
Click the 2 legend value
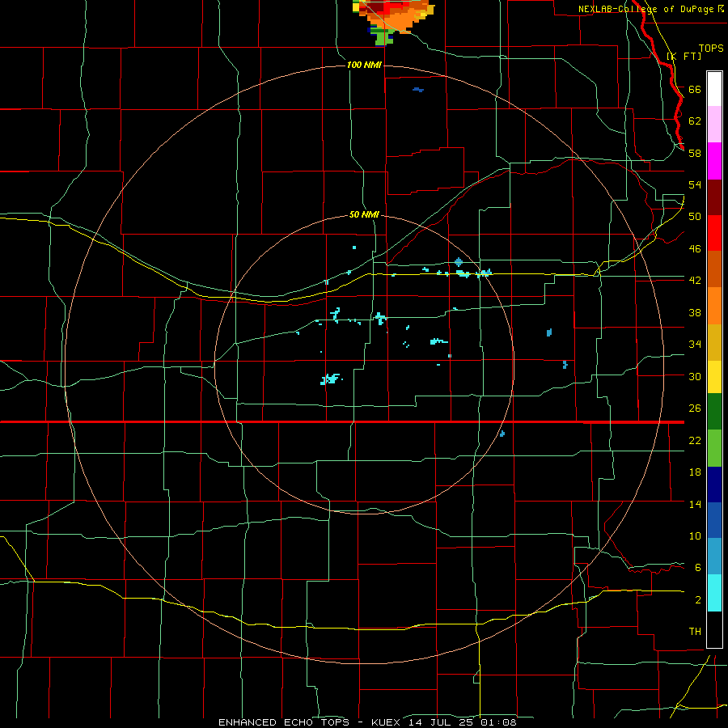(x=697, y=600)
